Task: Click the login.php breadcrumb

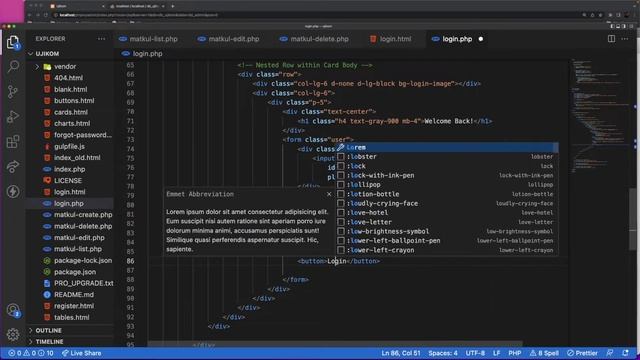Action: click(x=142, y=53)
